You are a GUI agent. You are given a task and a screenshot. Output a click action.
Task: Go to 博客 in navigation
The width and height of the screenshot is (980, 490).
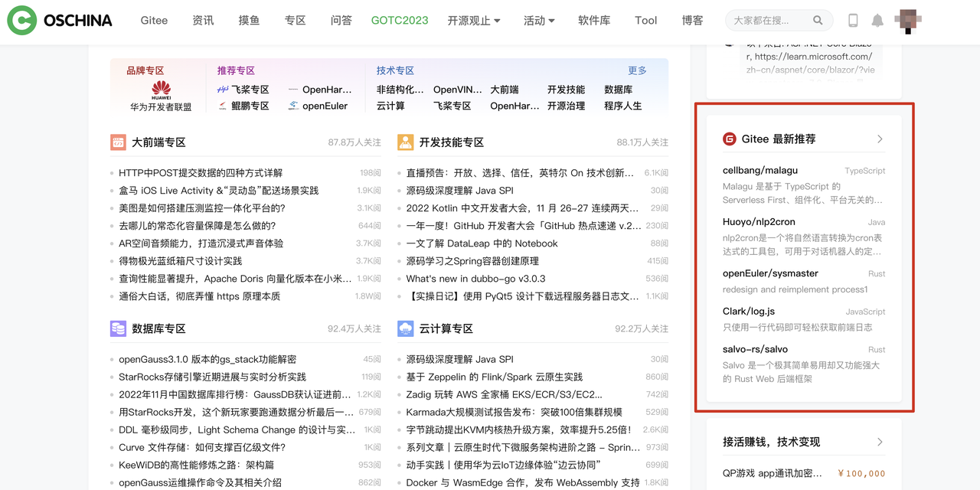[x=692, y=21]
